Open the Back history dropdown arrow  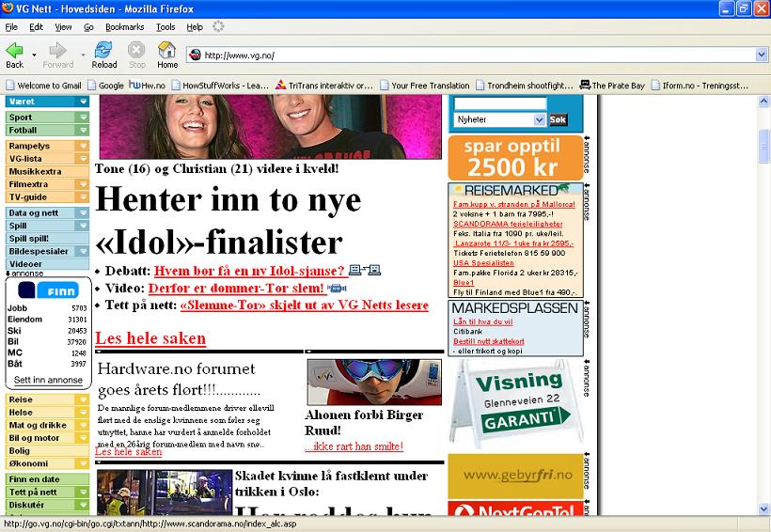[x=34, y=55]
